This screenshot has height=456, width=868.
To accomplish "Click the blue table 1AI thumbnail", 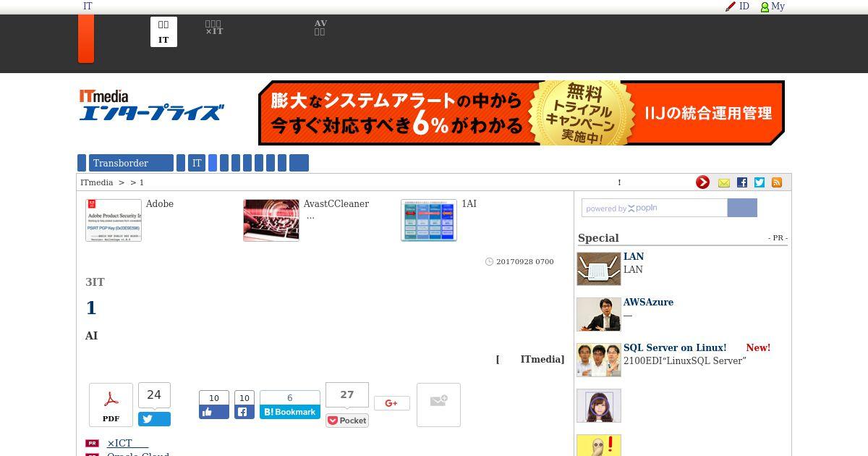I will pyautogui.click(x=429, y=220).
